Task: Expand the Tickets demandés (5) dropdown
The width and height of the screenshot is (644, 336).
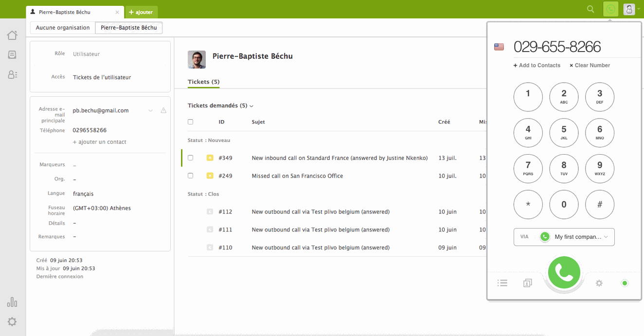Action: 220,106
